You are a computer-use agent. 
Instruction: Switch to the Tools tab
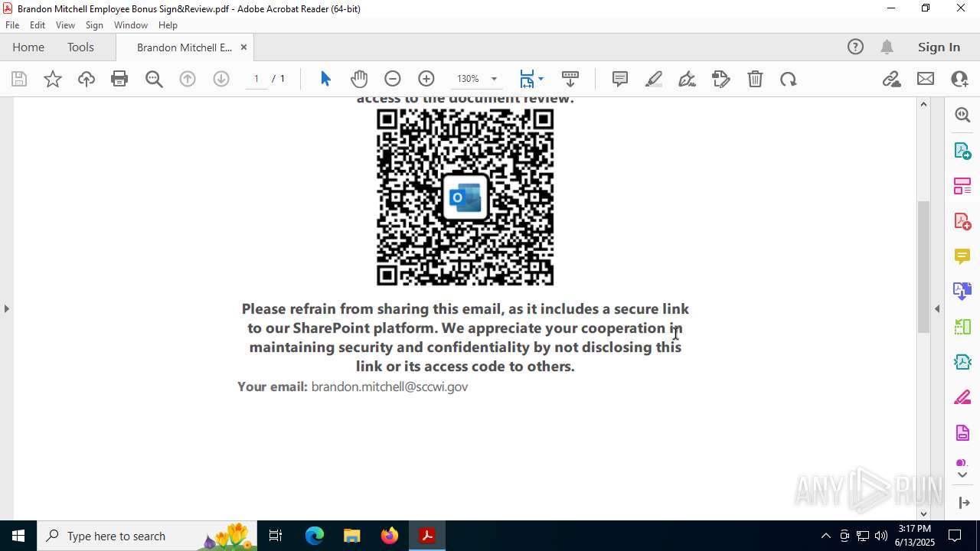(x=80, y=47)
